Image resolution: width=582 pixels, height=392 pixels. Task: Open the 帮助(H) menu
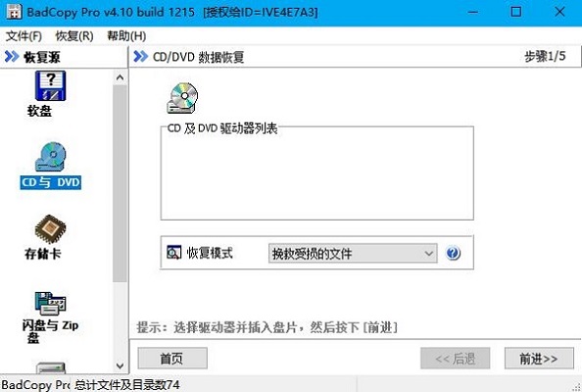point(126,36)
